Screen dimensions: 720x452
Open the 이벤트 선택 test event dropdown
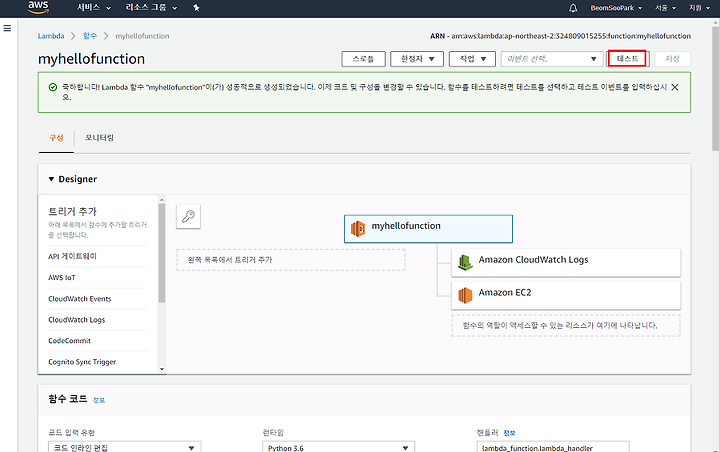coord(552,59)
